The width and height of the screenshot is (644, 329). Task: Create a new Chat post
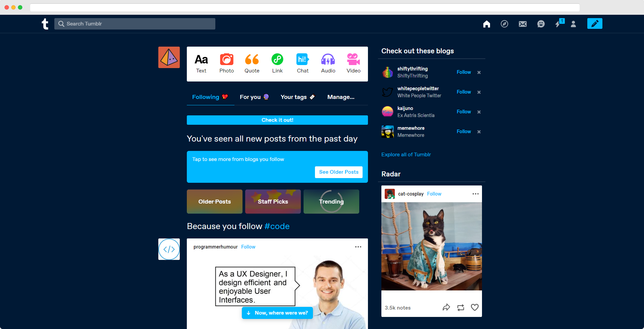coord(303,63)
